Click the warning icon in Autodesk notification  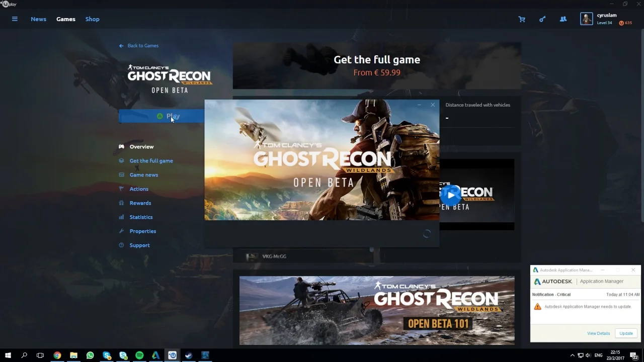(x=537, y=306)
